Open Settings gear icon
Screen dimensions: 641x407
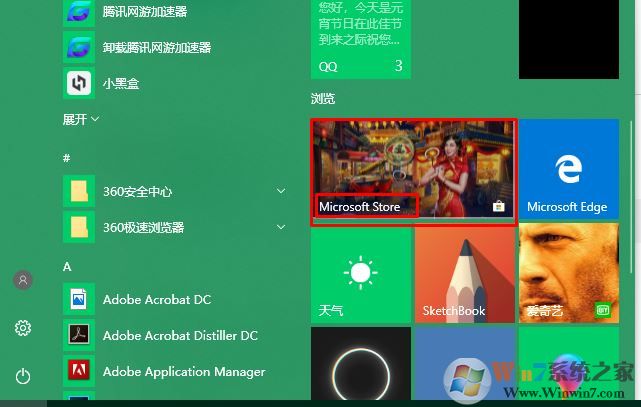tap(23, 328)
